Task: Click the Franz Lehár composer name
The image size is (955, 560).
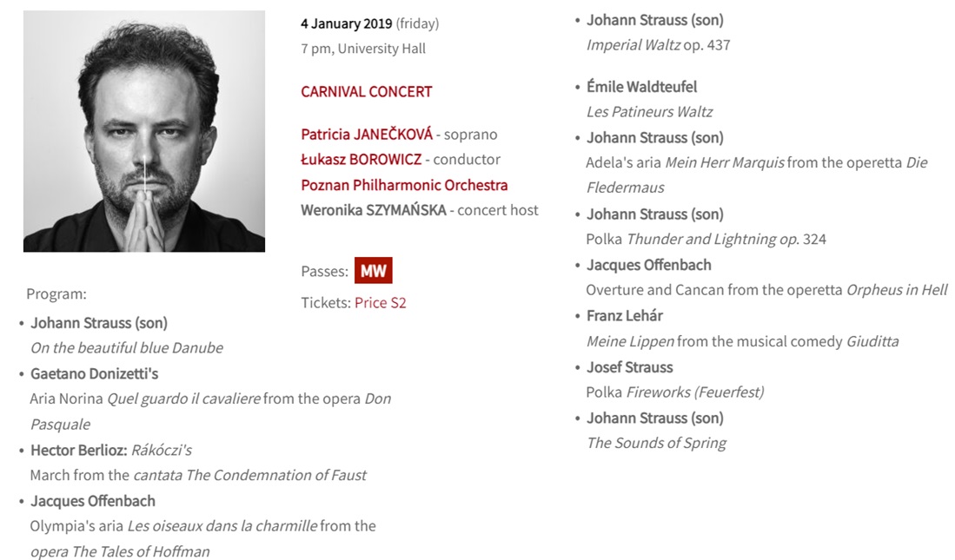Action: pos(624,316)
